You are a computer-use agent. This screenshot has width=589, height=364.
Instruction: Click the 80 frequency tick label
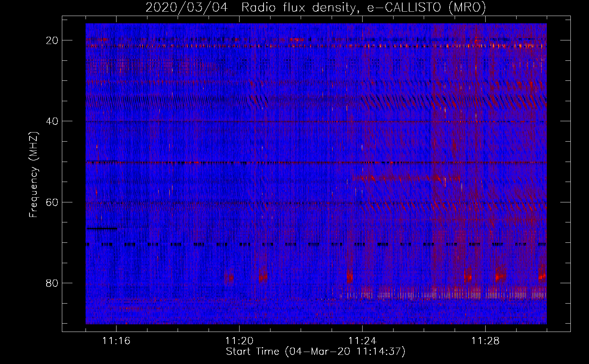click(x=52, y=283)
